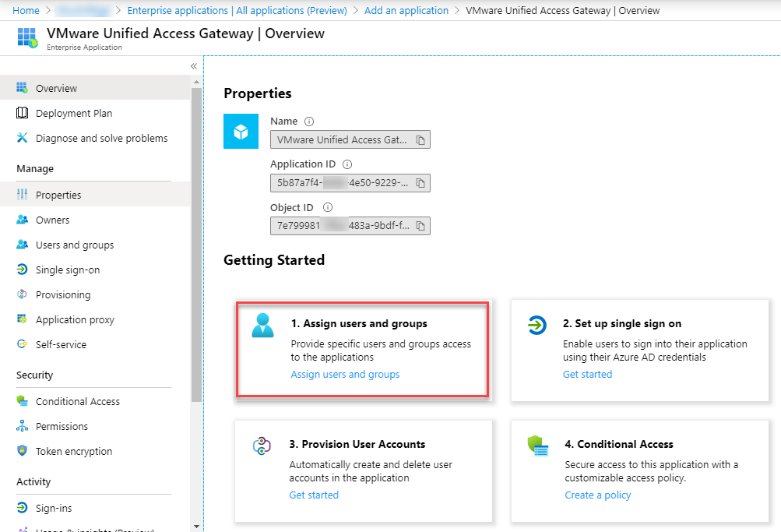The height and width of the screenshot is (532, 781).
Task: Click the Provisioning cycle icon in sidebar
Action: point(22,294)
